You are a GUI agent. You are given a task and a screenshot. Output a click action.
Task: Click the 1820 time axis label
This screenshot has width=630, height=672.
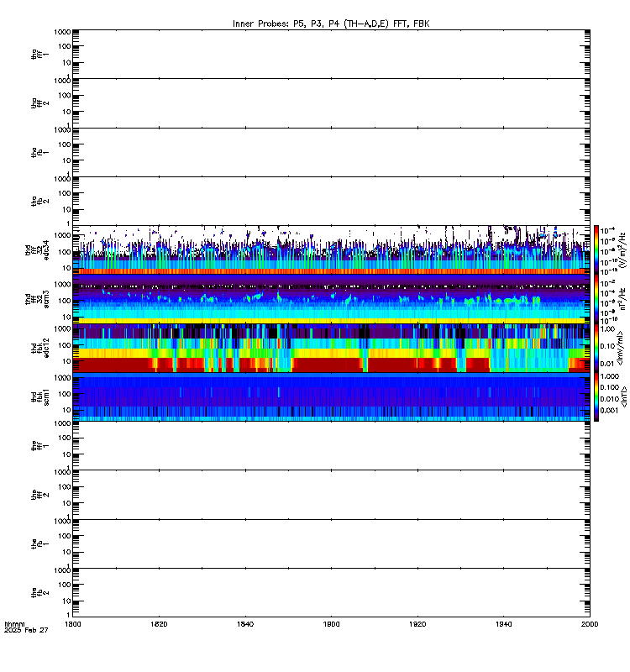click(x=159, y=624)
